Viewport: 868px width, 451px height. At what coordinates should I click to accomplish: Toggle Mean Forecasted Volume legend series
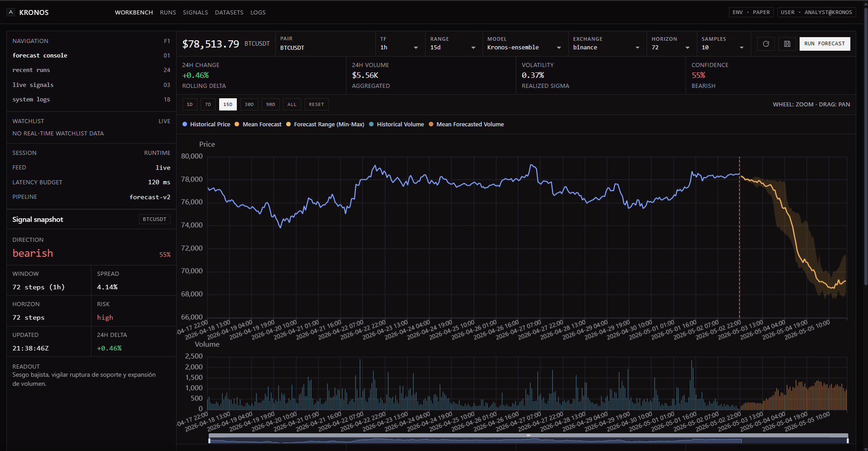(466, 125)
